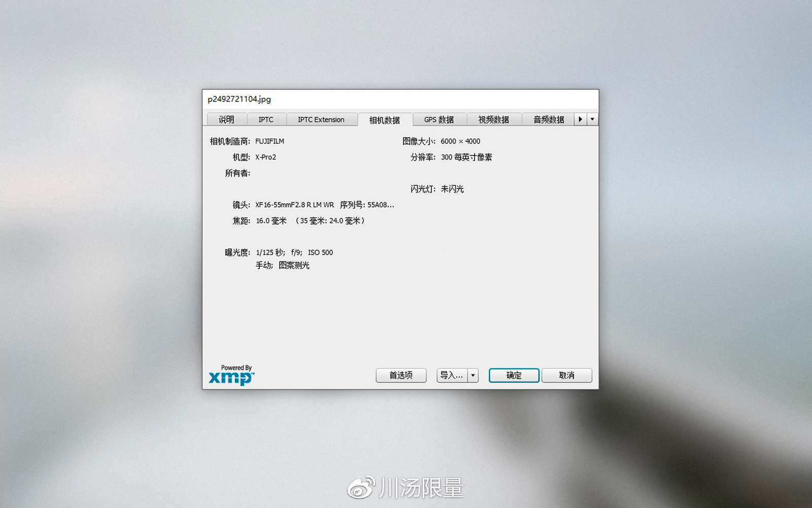
Task: Click the lens value XF16-55mmF2.8 R LM WR
Action: 295,205
